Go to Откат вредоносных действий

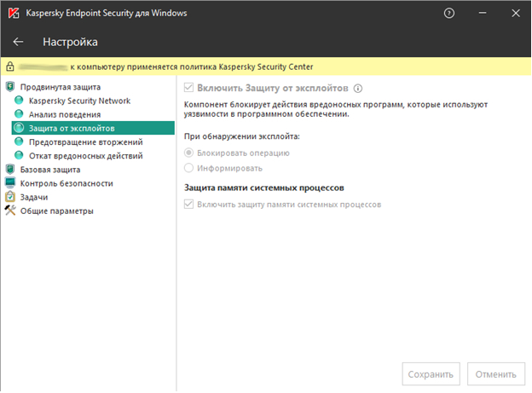85,155
